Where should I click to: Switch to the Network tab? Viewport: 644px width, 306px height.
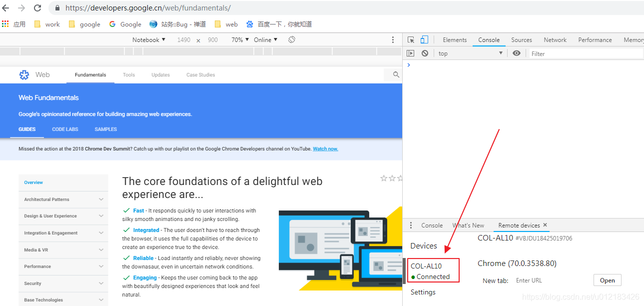[x=555, y=40]
